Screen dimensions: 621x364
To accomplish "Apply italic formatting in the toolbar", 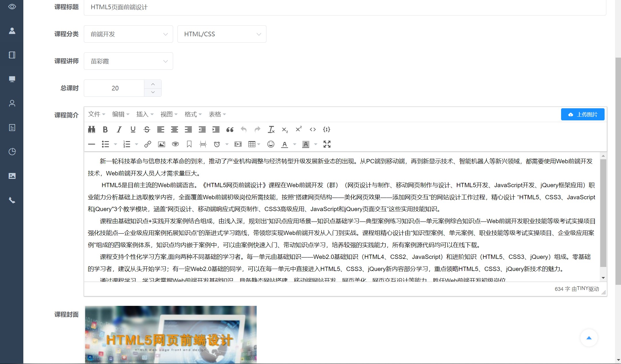I will (119, 130).
